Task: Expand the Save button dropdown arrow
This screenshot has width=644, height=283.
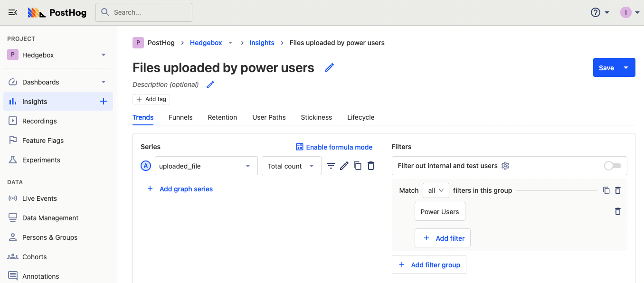Action: click(x=626, y=68)
